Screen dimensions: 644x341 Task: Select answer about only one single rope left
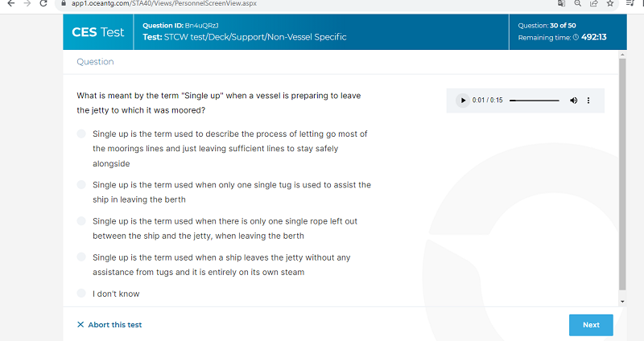pos(81,221)
